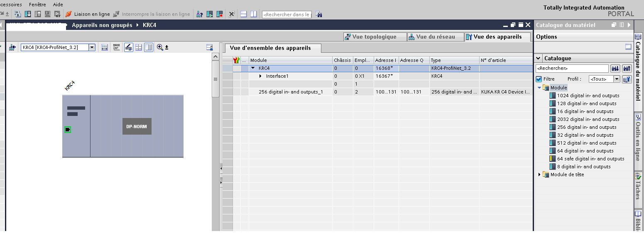Toggle the page navigation view button
The width and height of the screenshot is (644, 236).
pos(149,47)
